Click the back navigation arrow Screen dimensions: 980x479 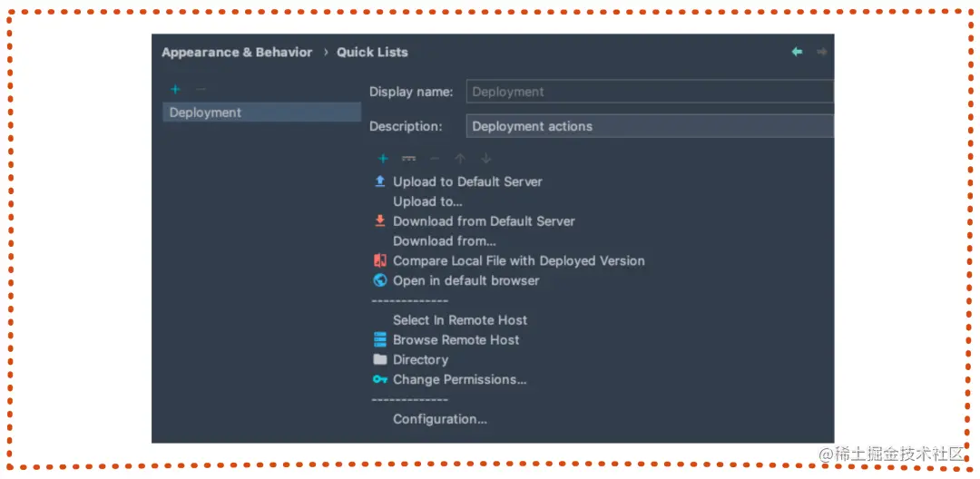point(797,52)
